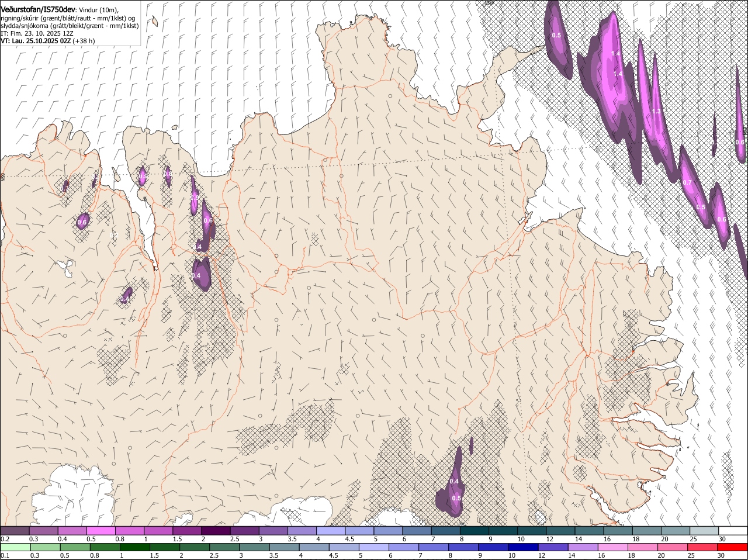Click the rain legend swatch labeled 1.5

click(164, 547)
